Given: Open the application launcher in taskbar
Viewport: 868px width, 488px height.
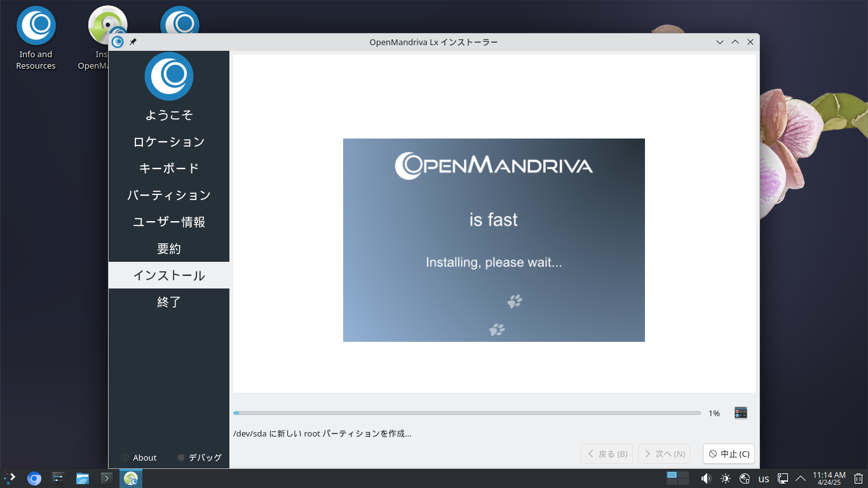Looking at the screenshot, I should (x=10, y=478).
